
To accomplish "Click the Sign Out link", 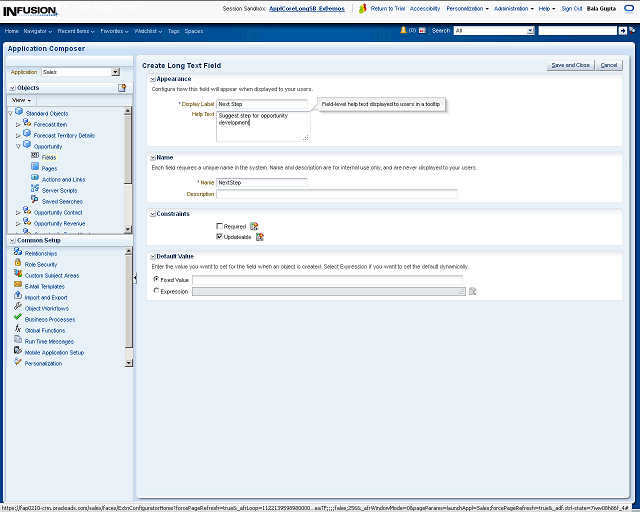I will pyautogui.click(x=572, y=8).
